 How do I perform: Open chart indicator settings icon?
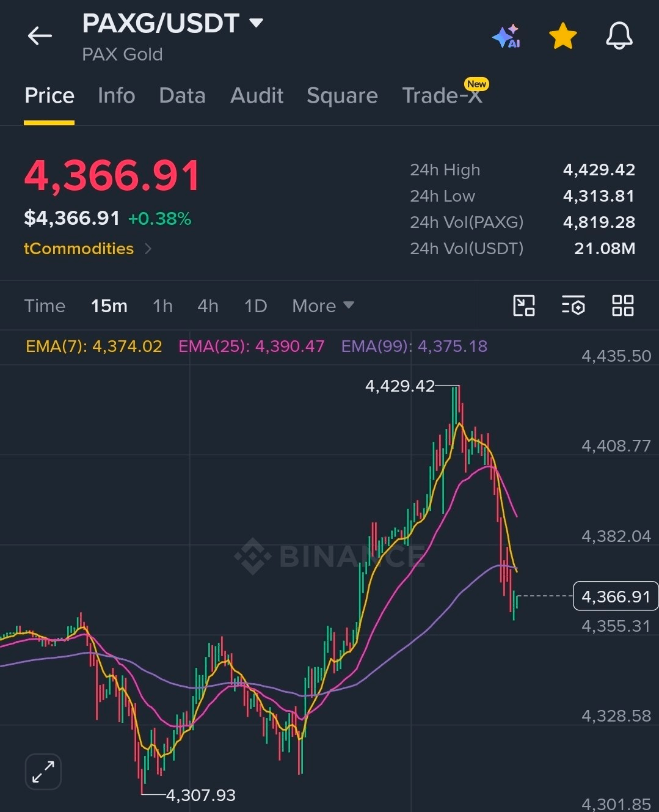pos(573,305)
